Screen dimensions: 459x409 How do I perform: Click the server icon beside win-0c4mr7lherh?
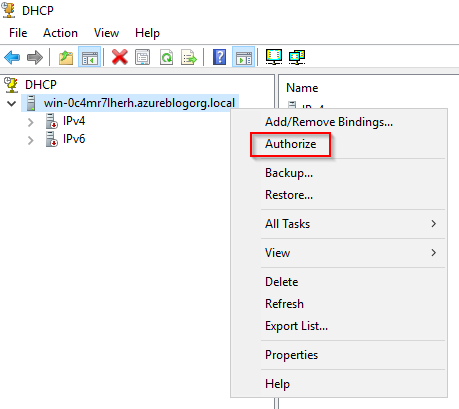(x=31, y=103)
